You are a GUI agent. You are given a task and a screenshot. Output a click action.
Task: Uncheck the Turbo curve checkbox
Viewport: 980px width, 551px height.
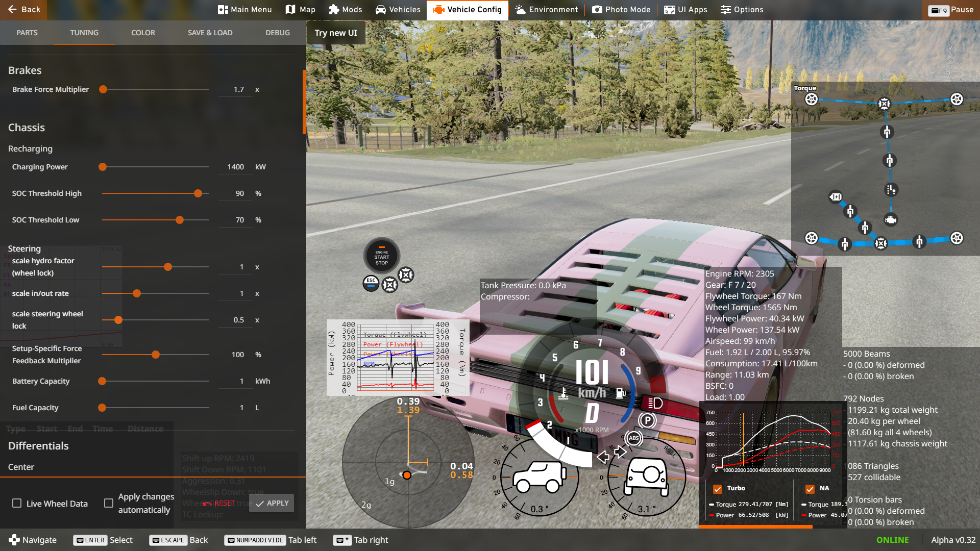point(718,489)
